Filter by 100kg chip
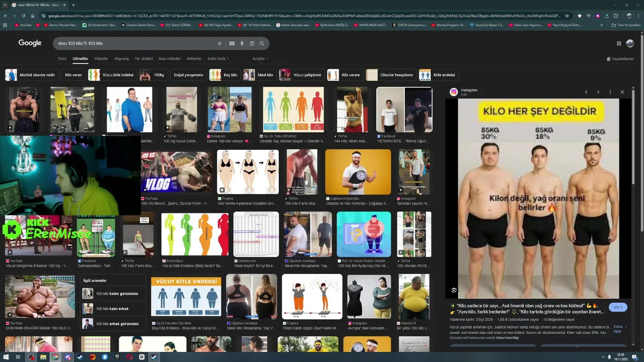Image resolution: width=644 pixels, height=362 pixels. coord(153,75)
